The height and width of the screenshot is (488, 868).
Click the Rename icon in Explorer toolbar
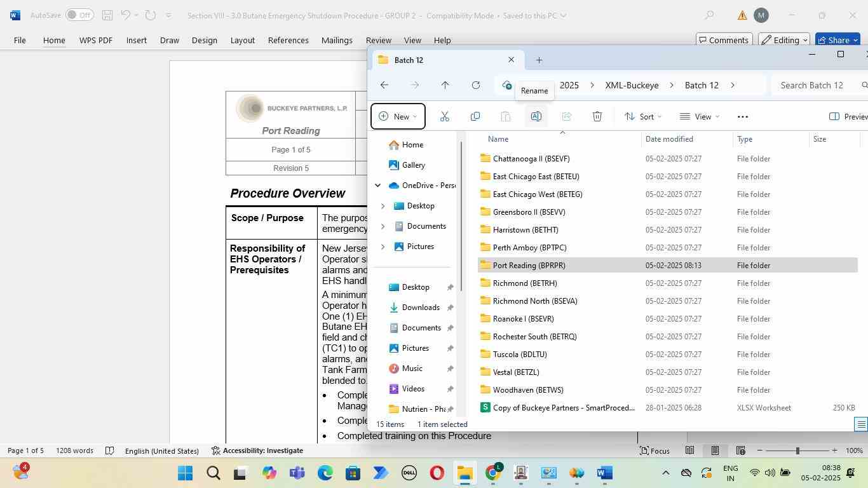click(536, 116)
